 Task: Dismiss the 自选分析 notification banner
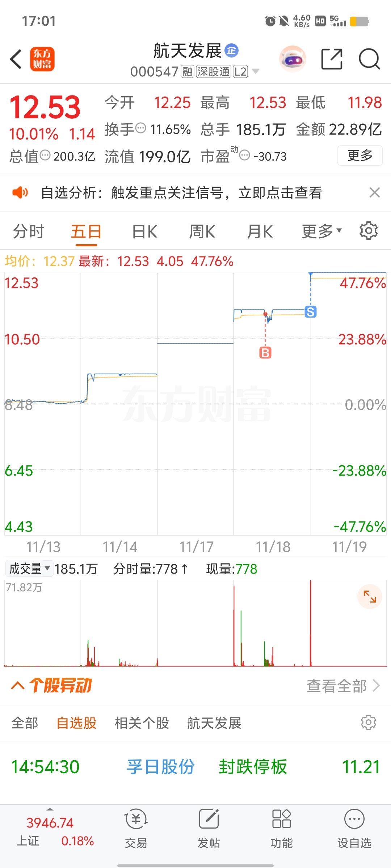point(375,192)
